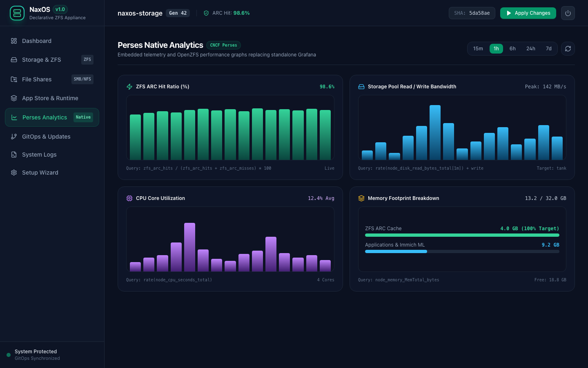Click the first ARC hit ratio bar
Viewport: 588px width, 368px height.
[135, 137]
